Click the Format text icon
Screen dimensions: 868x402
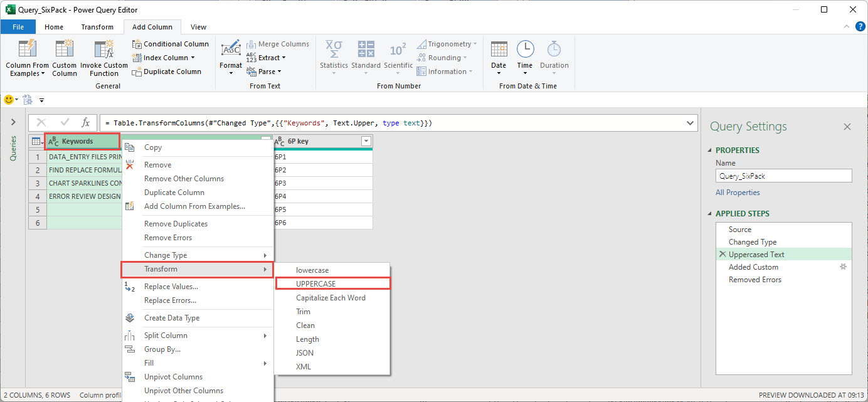(231, 49)
